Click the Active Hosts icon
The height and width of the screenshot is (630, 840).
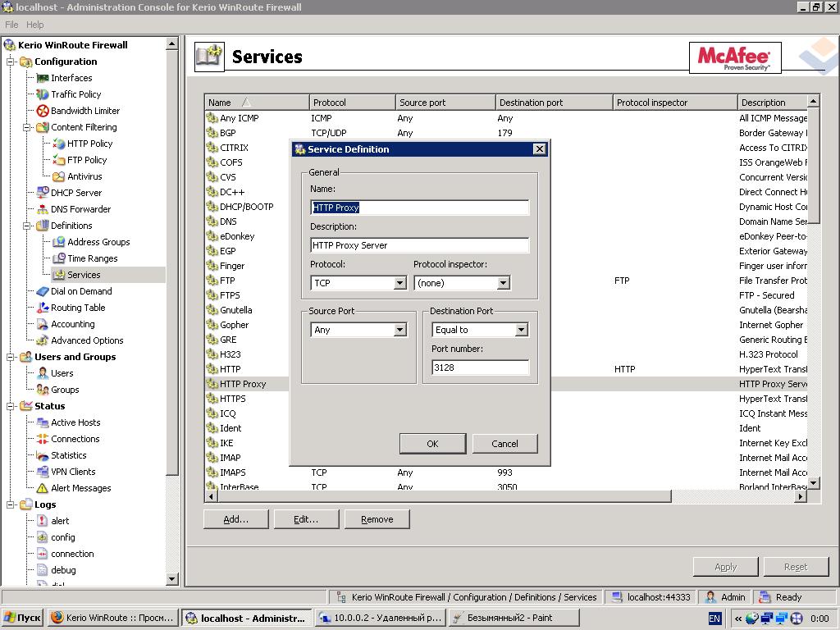(43, 422)
